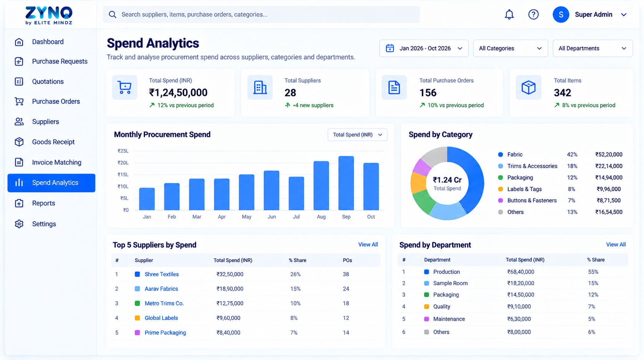Click the Settings gear icon in sidebar

(19, 224)
